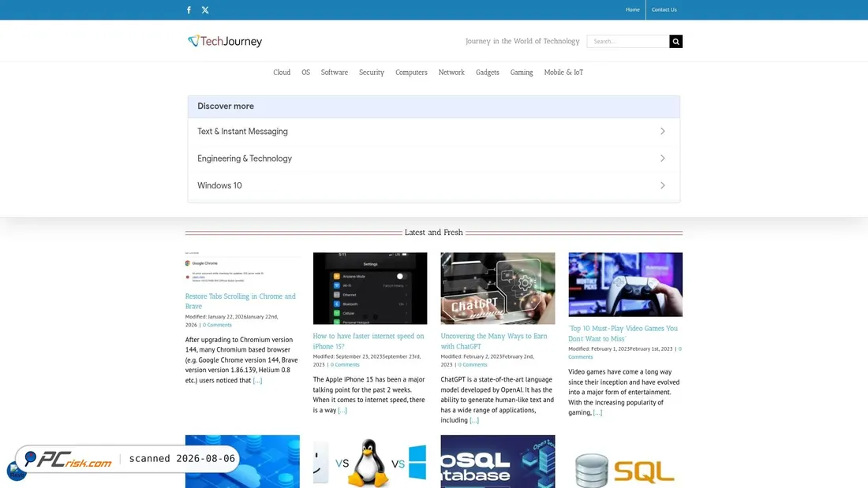Click the Latest and Fresh heading
The image size is (868, 488).
click(433, 233)
